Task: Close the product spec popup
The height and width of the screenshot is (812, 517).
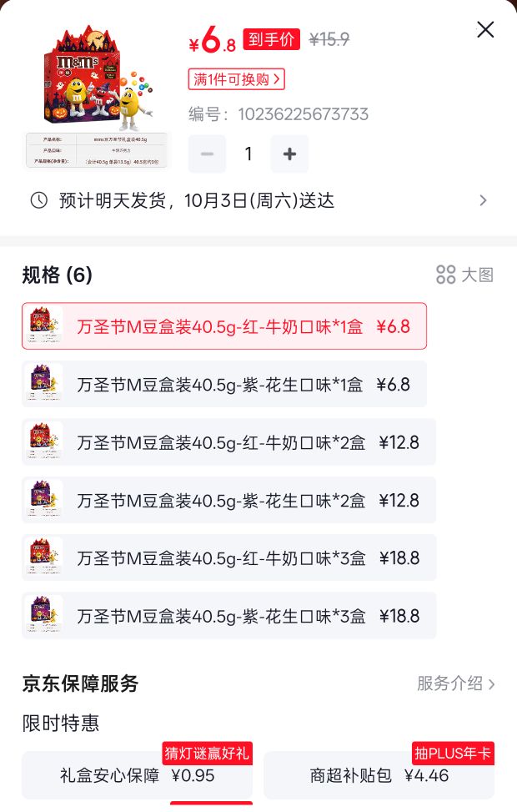Action: coord(485,29)
